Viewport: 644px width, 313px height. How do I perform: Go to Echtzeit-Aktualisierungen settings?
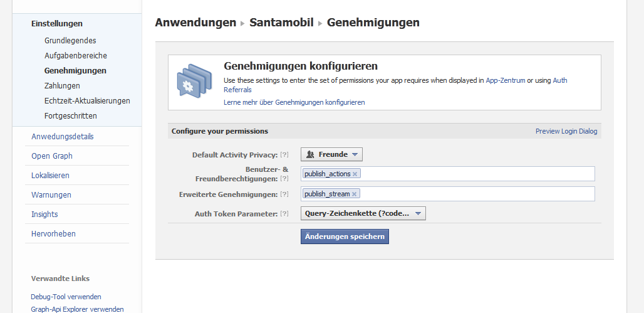tap(87, 100)
